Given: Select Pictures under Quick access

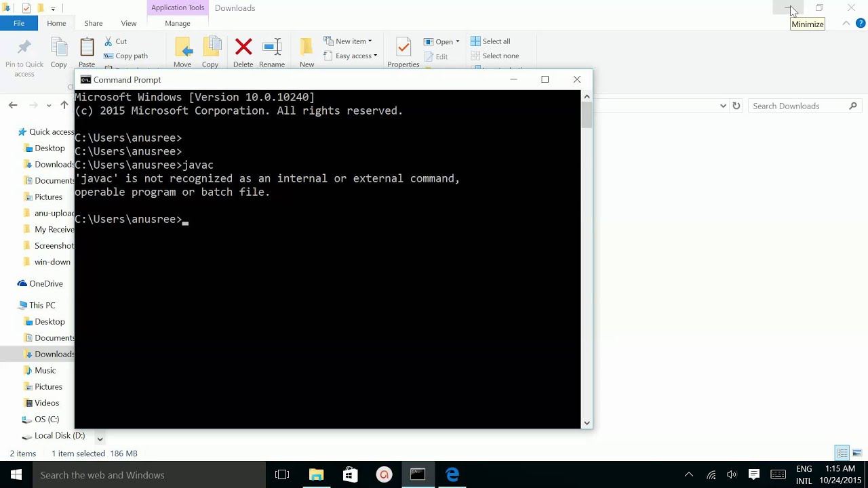Looking at the screenshot, I should point(43,197).
